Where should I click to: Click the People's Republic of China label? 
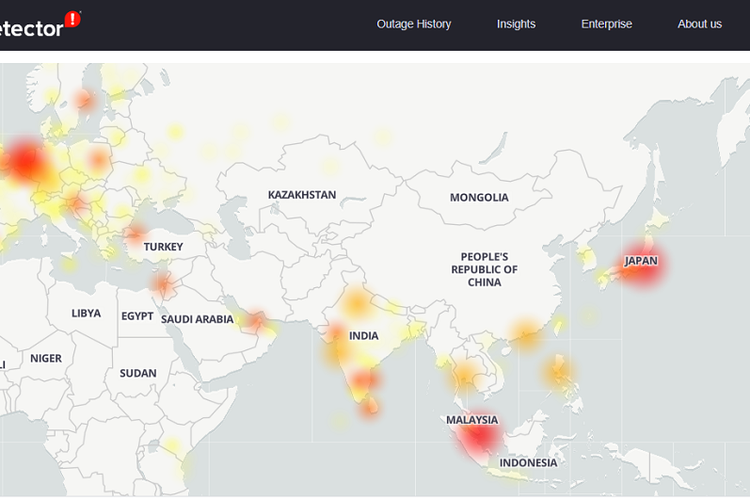(x=484, y=269)
